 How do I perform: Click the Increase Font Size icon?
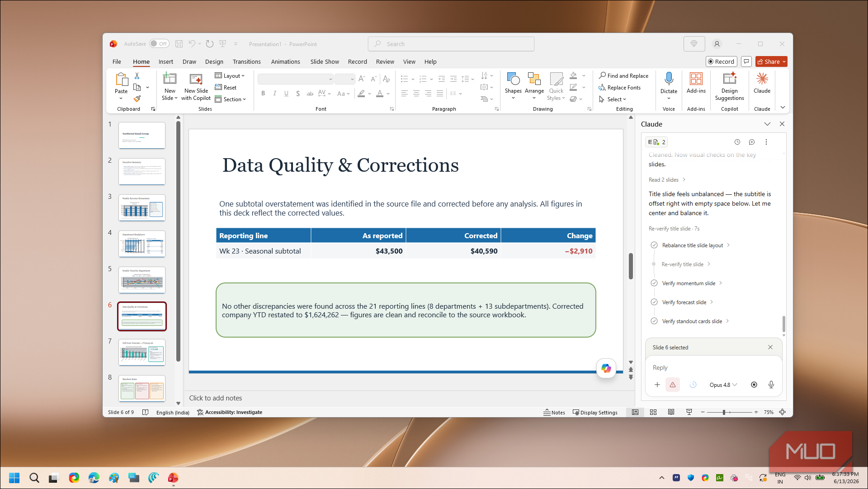pos(362,79)
